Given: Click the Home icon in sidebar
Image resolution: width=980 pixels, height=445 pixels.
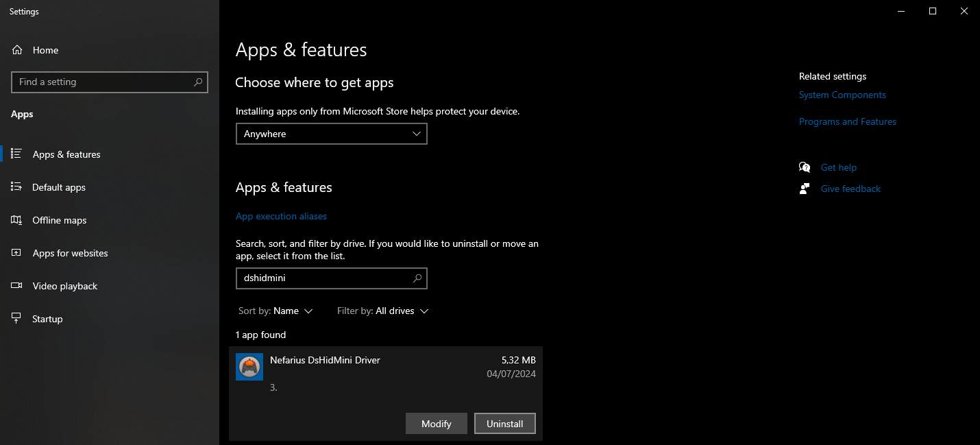Looking at the screenshot, I should point(17,50).
